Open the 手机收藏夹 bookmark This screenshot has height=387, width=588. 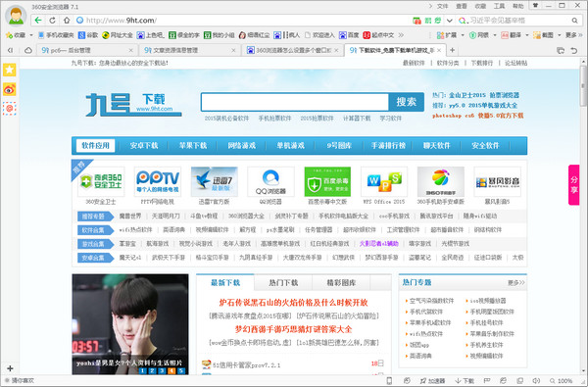(56, 35)
